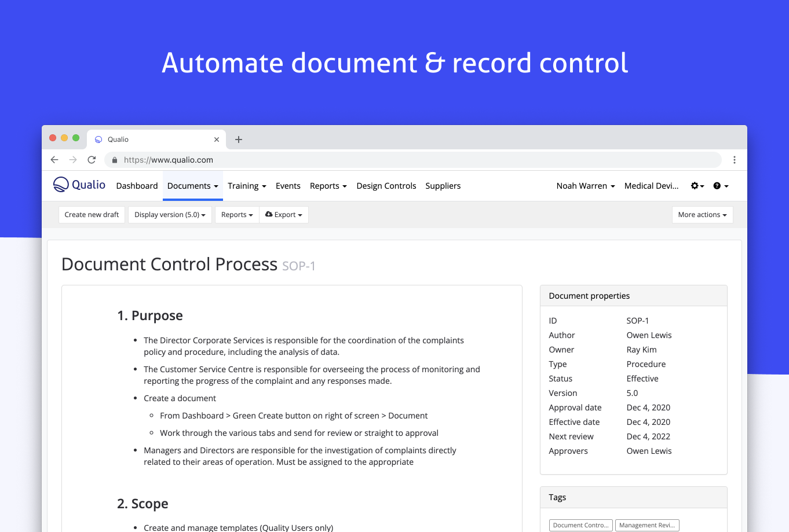The height and width of the screenshot is (532, 789).
Task: Open the help question mark menu
Action: [x=721, y=186]
